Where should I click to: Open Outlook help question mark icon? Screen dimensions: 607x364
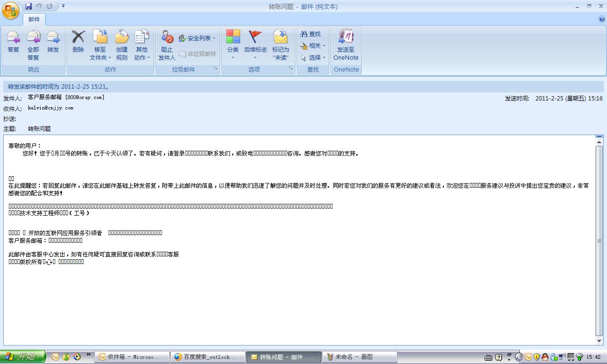(x=602, y=19)
